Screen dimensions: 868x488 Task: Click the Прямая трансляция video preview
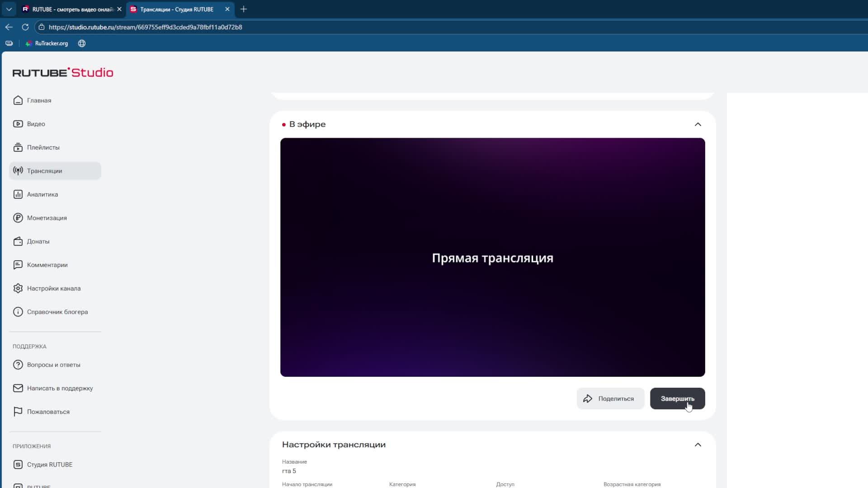tap(492, 257)
